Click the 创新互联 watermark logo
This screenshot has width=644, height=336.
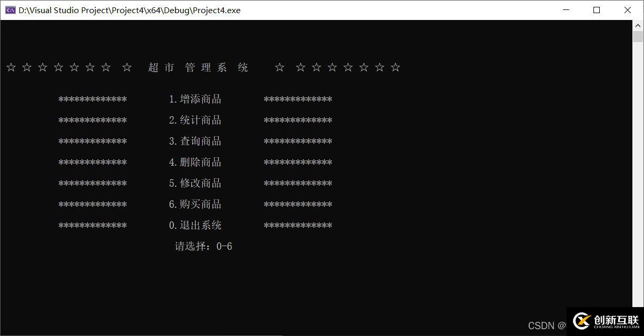click(x=606, y=321)
